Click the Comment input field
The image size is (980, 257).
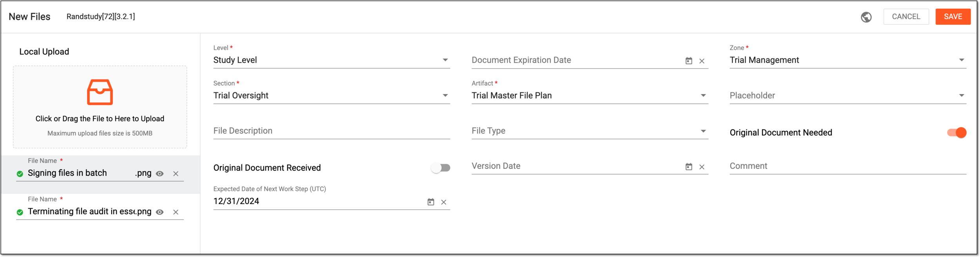click(x=848, y=166)
